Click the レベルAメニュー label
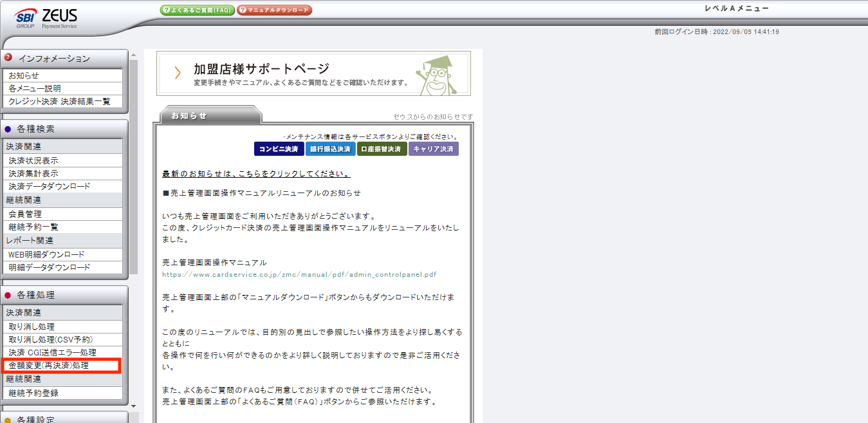868x423 pixels. [x=737, y=9]
